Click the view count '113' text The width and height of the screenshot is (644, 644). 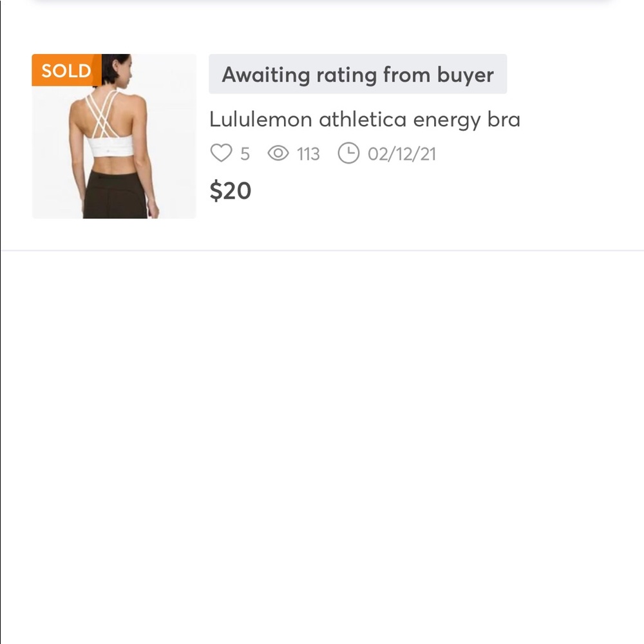pyautogui.click(x=308, y=153)
